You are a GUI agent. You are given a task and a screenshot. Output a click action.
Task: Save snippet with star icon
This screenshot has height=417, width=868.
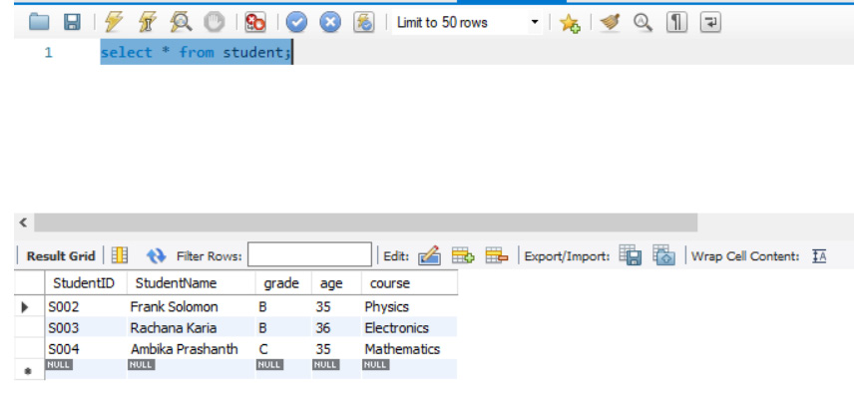(x=570, y=23)
